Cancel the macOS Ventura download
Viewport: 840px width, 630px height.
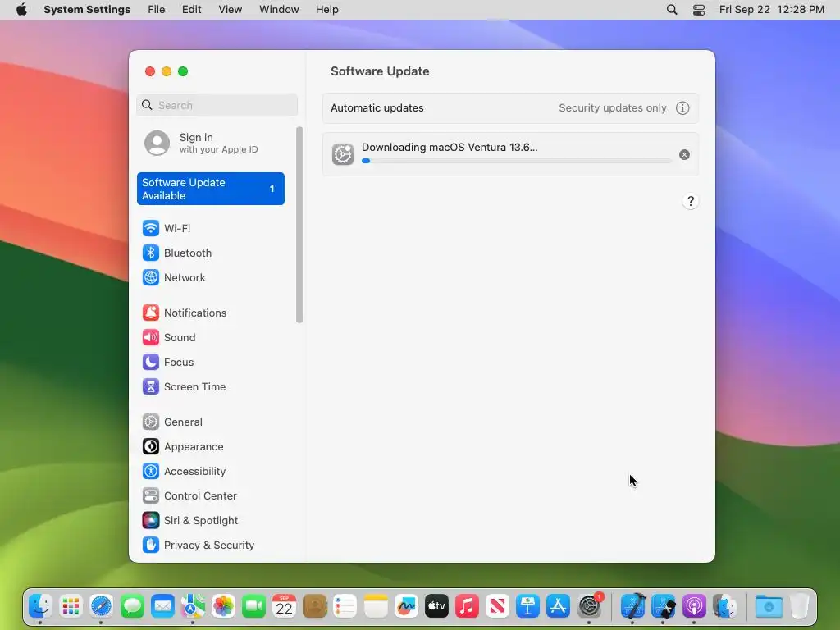click(x=685, y=155)
